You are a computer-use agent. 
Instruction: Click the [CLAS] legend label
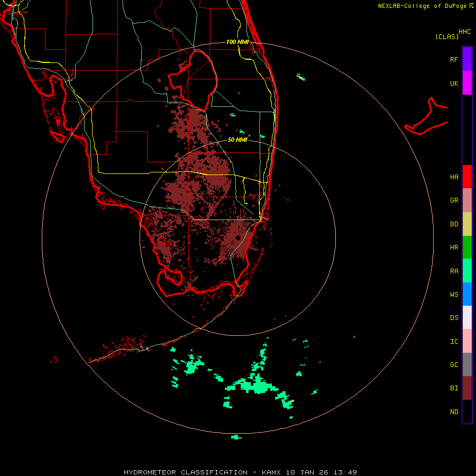click(446, 36)
